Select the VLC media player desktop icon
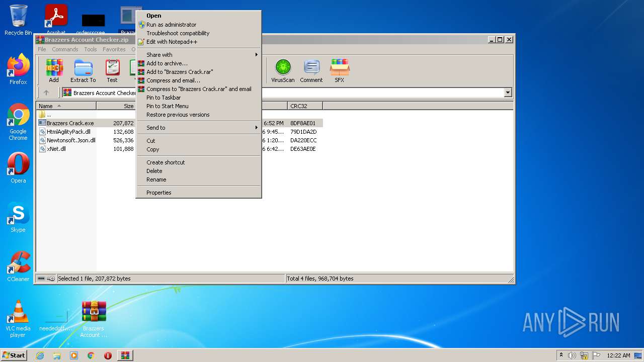 click(18, 319)
